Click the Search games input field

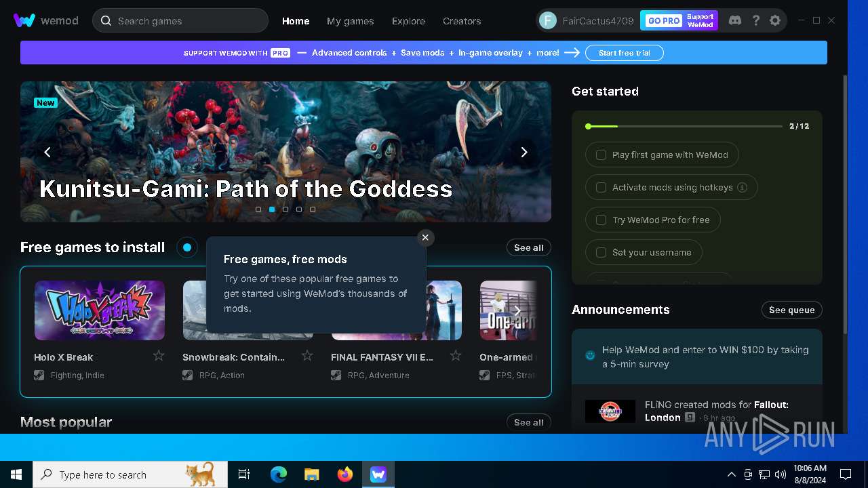pos(180,20)
